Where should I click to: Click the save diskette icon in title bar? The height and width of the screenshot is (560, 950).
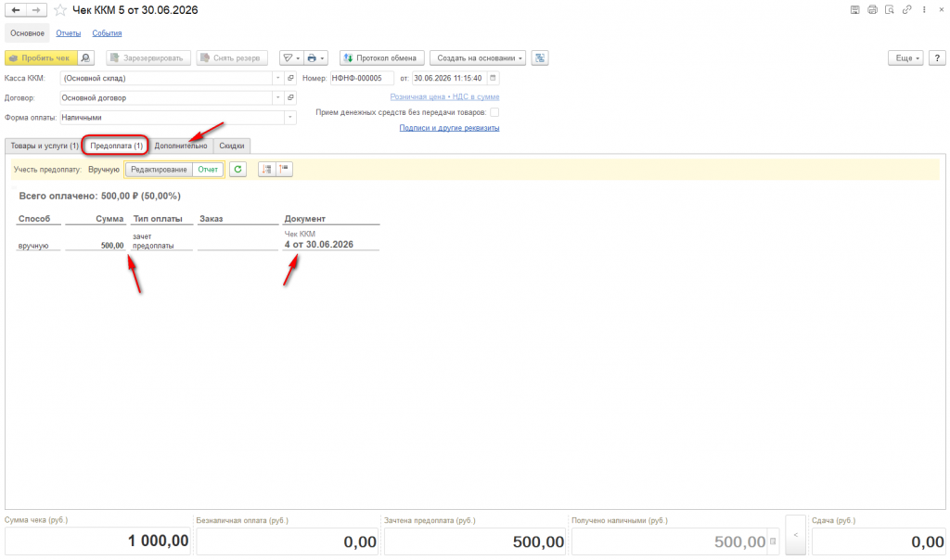click(854, 9)
